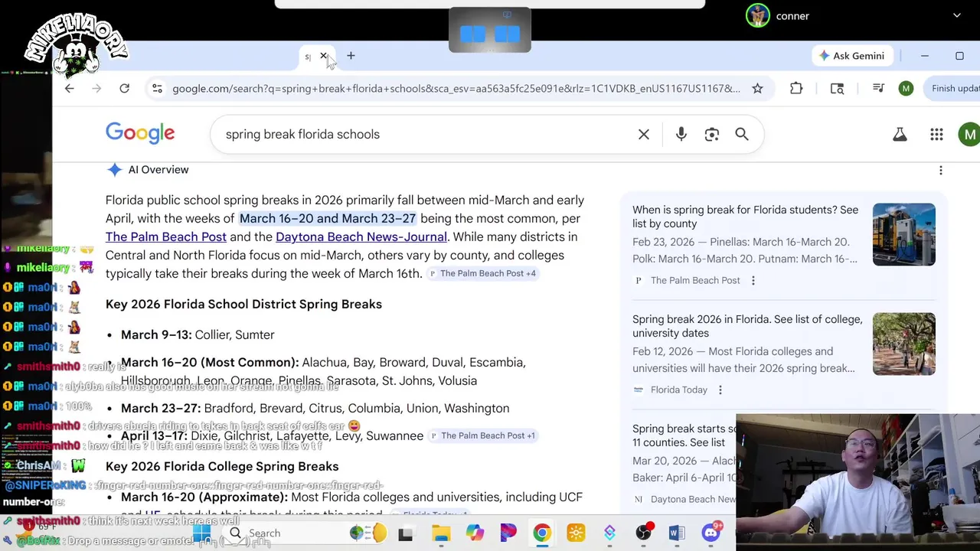Expand The Palm Beach Post +1 sources chip
The image size is (980, 551).
(x=483, y=435)
